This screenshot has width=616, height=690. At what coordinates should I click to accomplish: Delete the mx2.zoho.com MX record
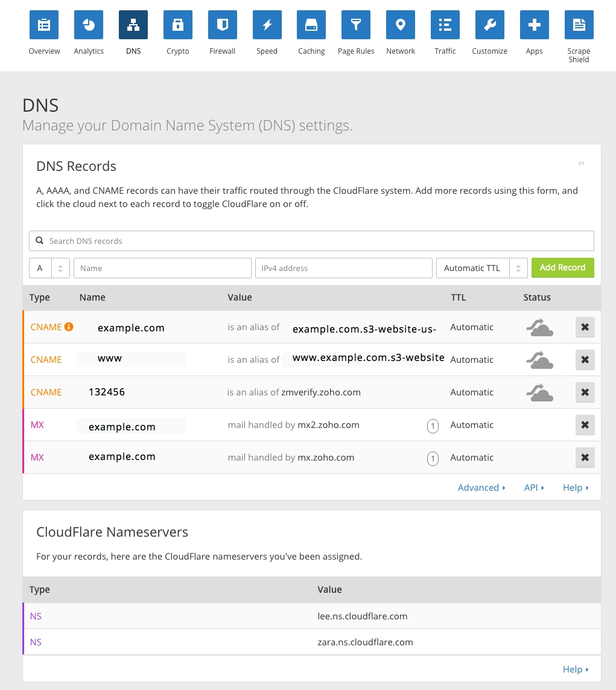coord(585,424)
